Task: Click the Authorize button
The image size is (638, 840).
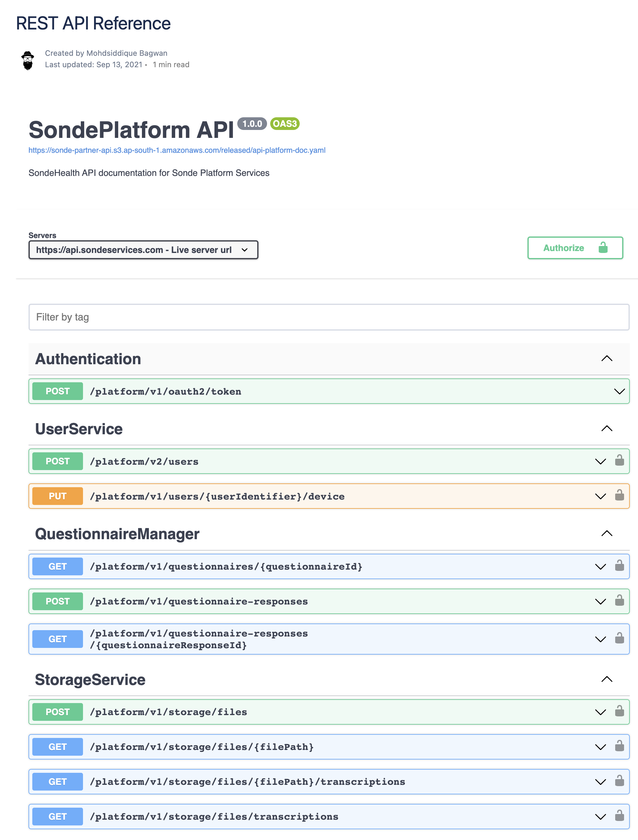Action: pyautogui.click(x=575, y=248)
